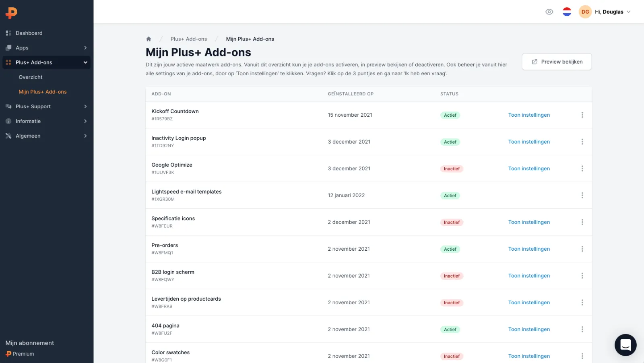
Task: Click the Plus+ logo in sidebar
Action: click(x=11, y=13)
